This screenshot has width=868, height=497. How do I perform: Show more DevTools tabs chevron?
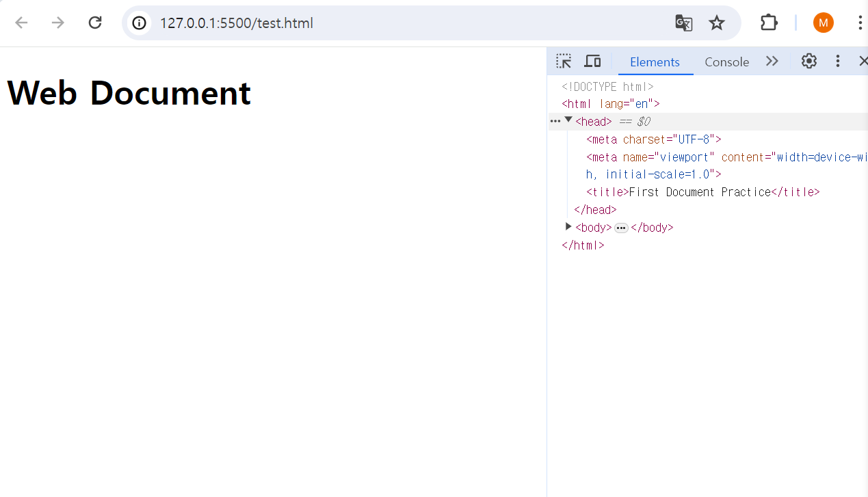(772, 62)
